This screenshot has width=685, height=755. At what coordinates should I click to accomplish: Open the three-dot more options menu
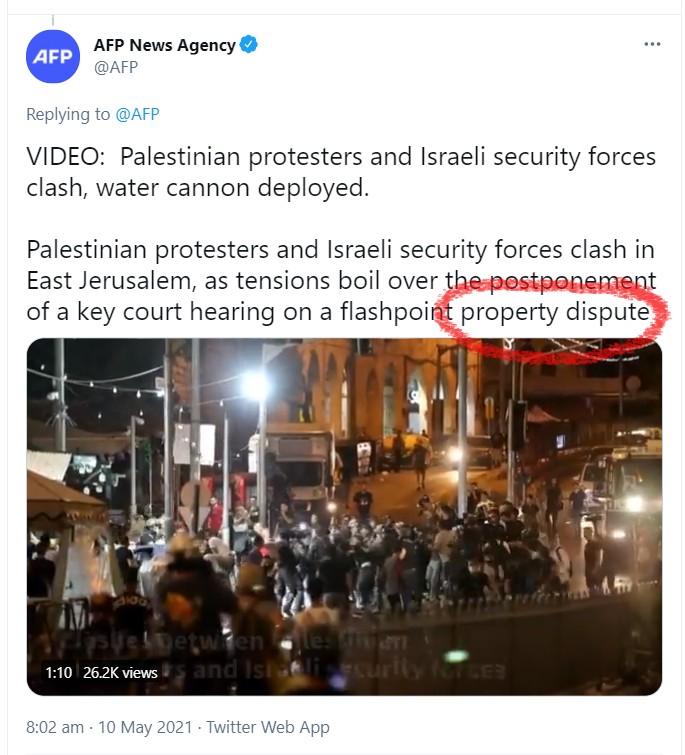[x=652, y=44]
